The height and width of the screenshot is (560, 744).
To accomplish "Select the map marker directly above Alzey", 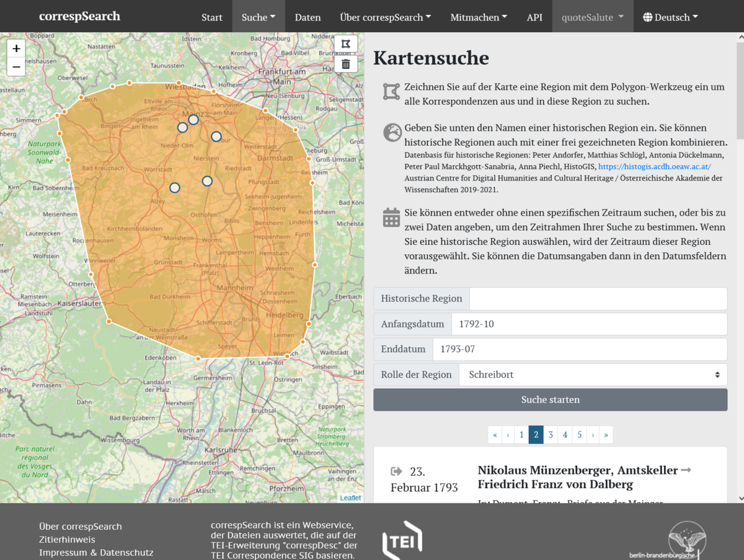I will [175, 187].
